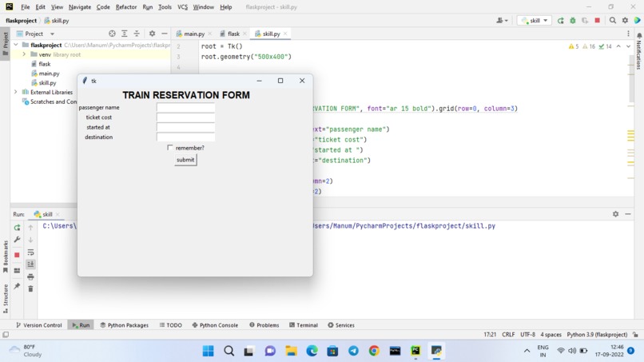Open Scratches and Consoles node
The width and height of the screenshot is (644, 362).
pos(54,101)
